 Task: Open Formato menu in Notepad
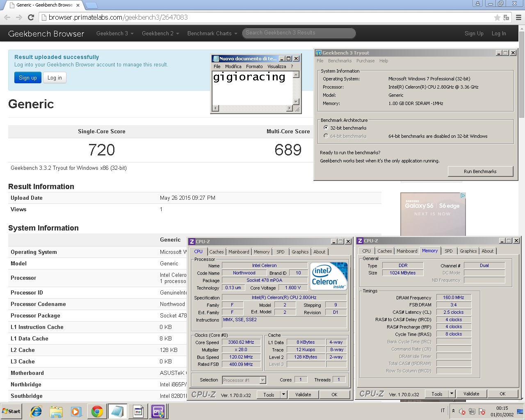[254, 66]
